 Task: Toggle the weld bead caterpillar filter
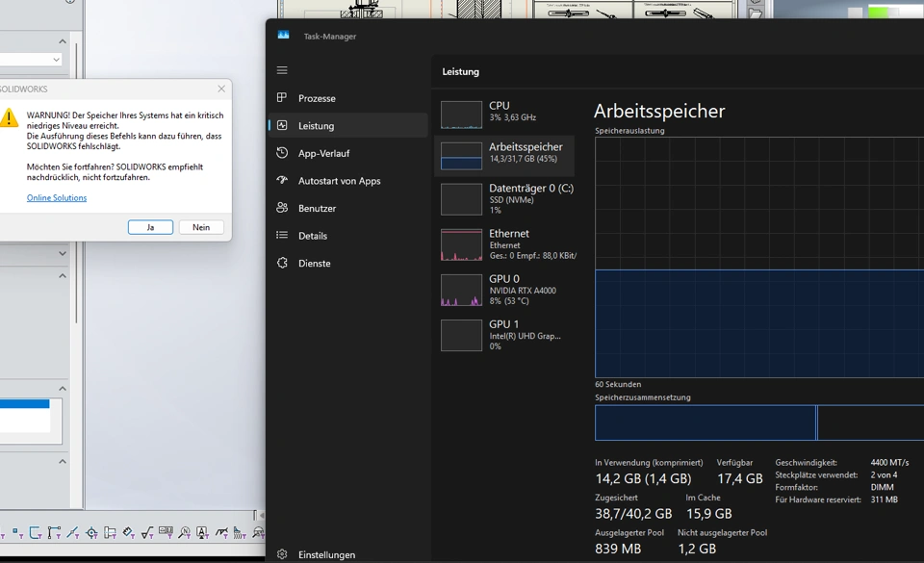click(x=240, y=533)
